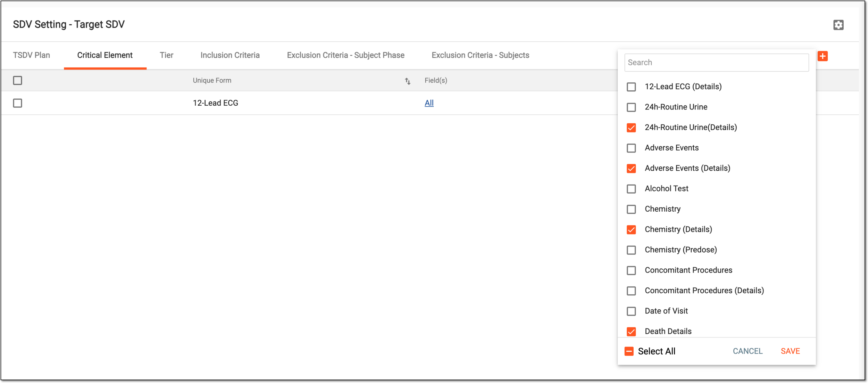Open Exclusion Criteria - Subject Phase tab
The width and height of the screenshot is (868, 383).
(x=345, y=55)
